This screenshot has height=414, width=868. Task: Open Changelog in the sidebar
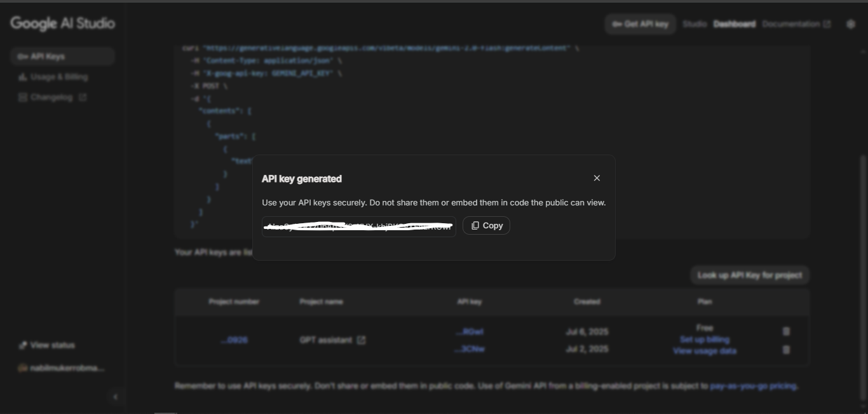tap(52, 97)
